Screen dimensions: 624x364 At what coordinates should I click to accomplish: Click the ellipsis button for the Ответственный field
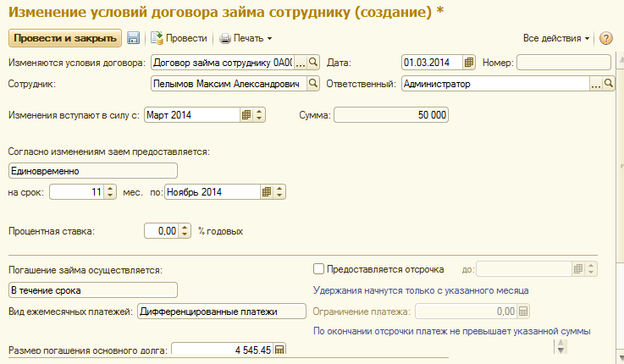(595, 84)
